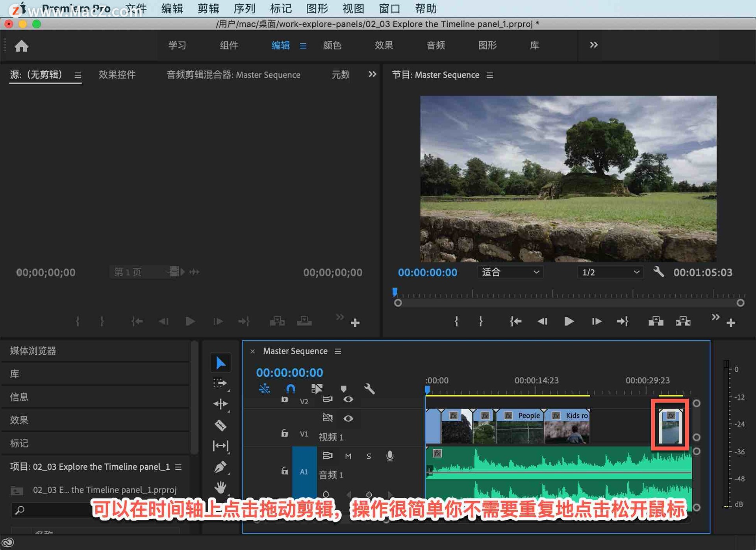Open Source panel menu icon
Image resolution: width=756 pixels, height=550 pixels.
[x=78, y=75]
